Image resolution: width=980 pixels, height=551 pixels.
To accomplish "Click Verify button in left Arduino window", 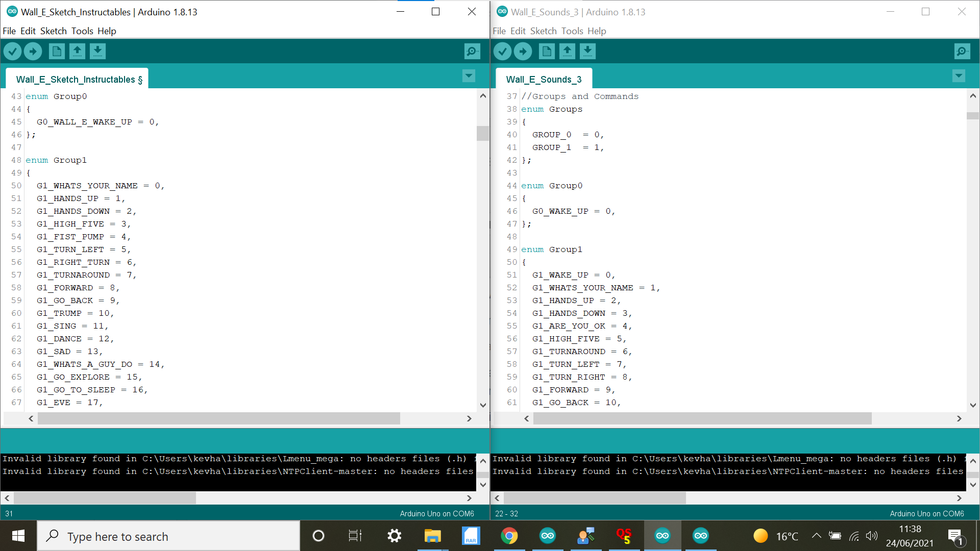I will pos(13,51).
